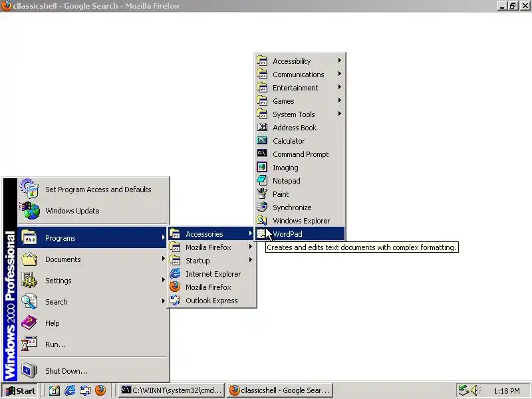Screen dimensions: 532x399
Task: Expand the Settings submenu arrow
Action: click(x=163, y=280)
